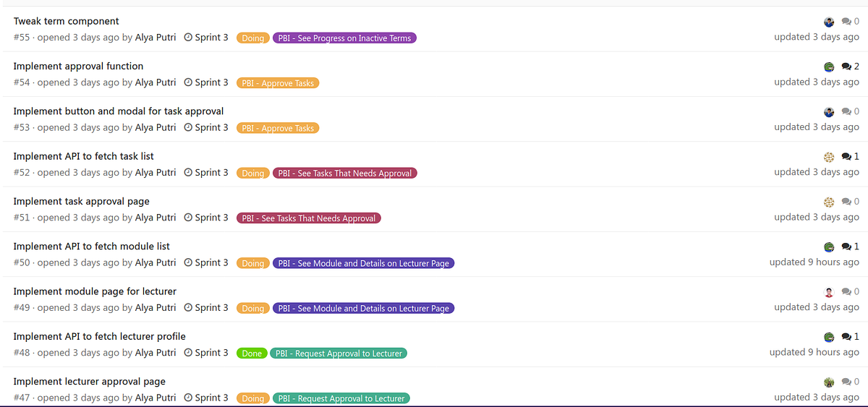
Task: Open Sprint 3 milestone on issue #49
Action: pyautogui.click(x=206, y=308)
